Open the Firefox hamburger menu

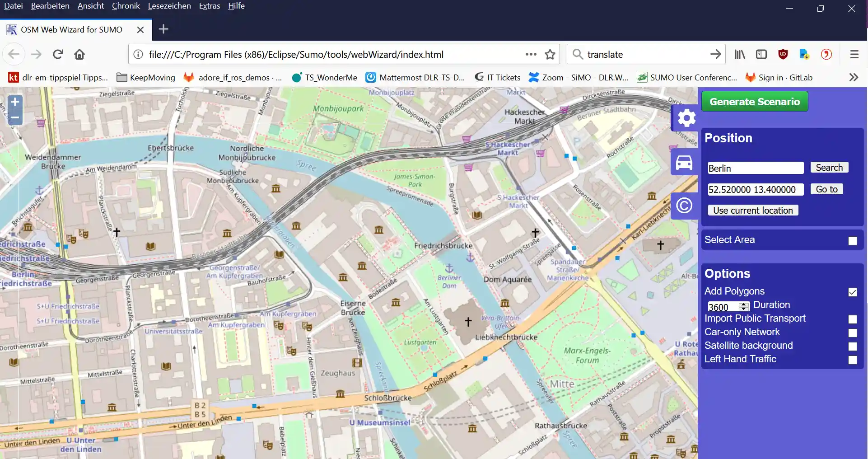click(854, 55)
